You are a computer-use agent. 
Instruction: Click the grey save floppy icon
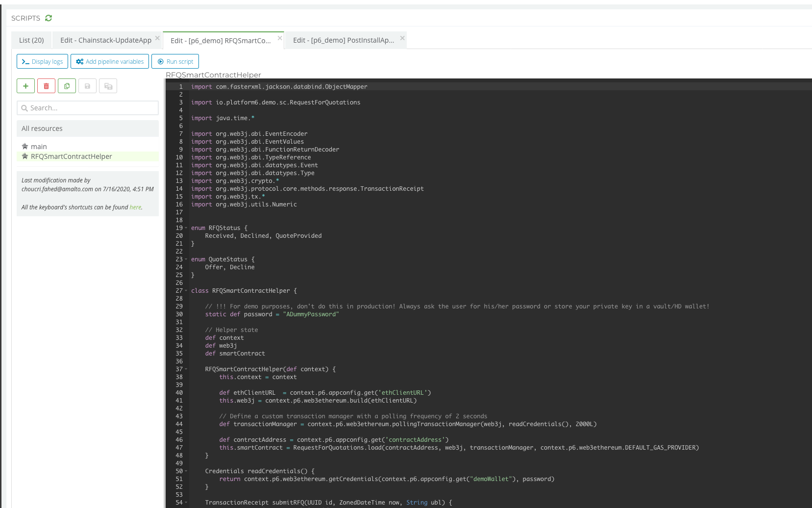[87, 86]
